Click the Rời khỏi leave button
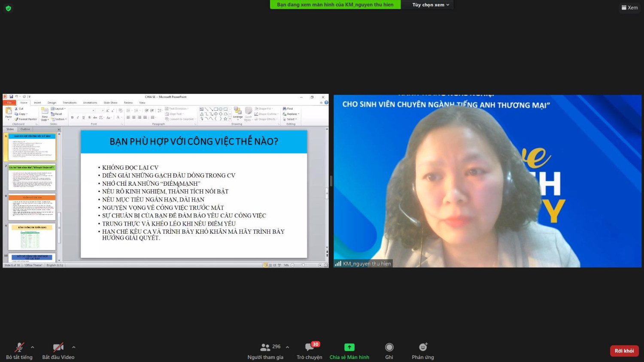Viewport: 644px width, 362px height. click(x=624, y=351)
